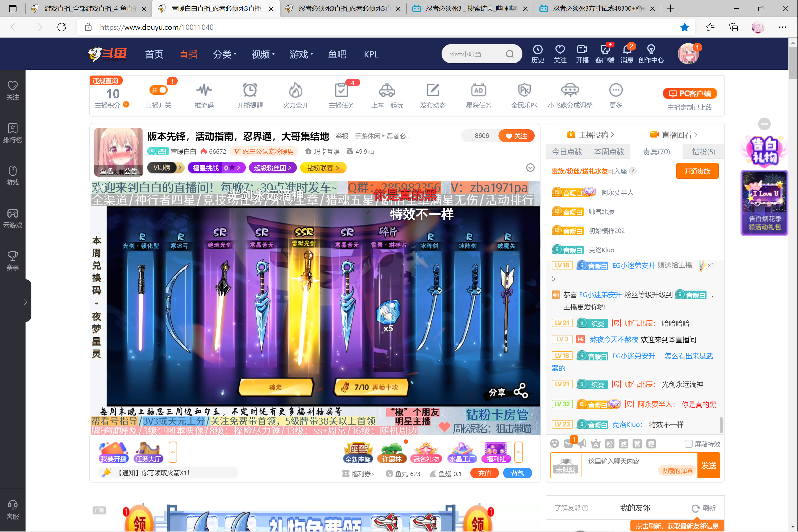Toggle 粉 fan badge filter in chat toolbar
This screenshot has width=798, height=532.
tap(610, 444)
